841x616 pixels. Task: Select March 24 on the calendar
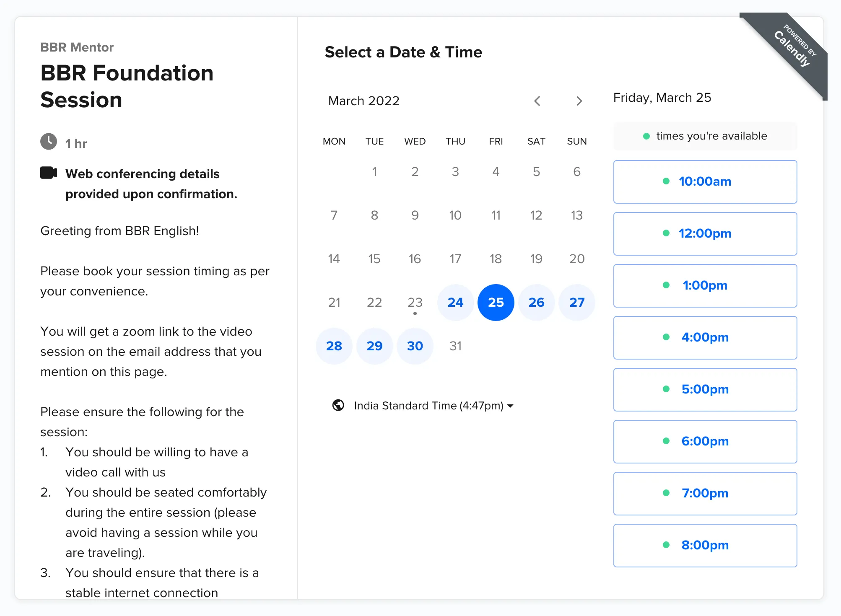coord(455,303)
